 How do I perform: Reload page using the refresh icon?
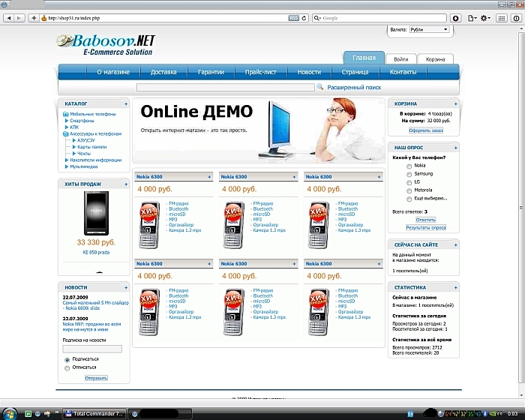click(304, 18)
